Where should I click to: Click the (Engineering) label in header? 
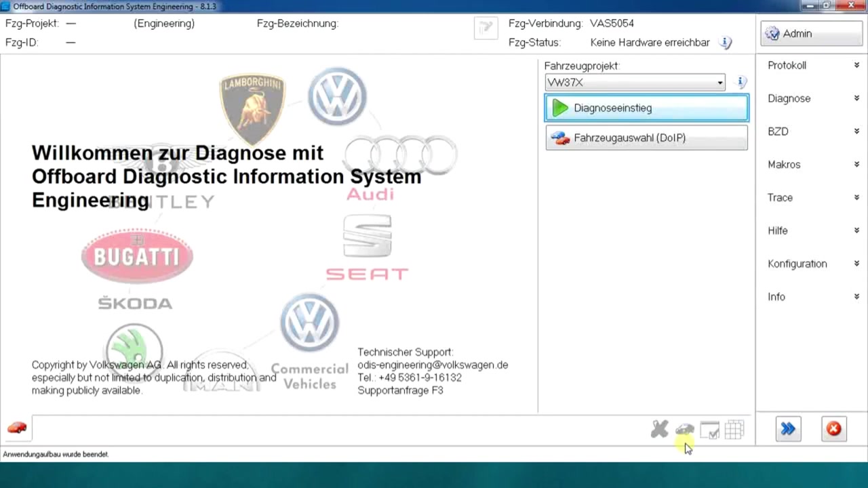pos(164,24)
